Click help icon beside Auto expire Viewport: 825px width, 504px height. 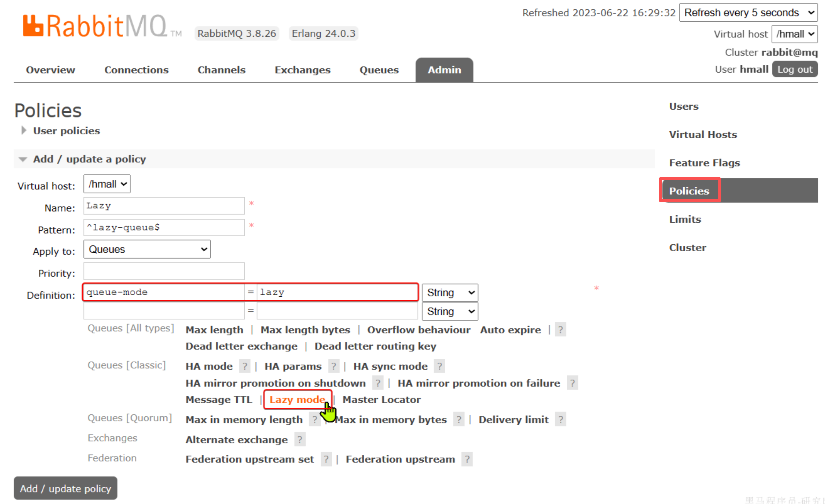[x=560, y=330]
